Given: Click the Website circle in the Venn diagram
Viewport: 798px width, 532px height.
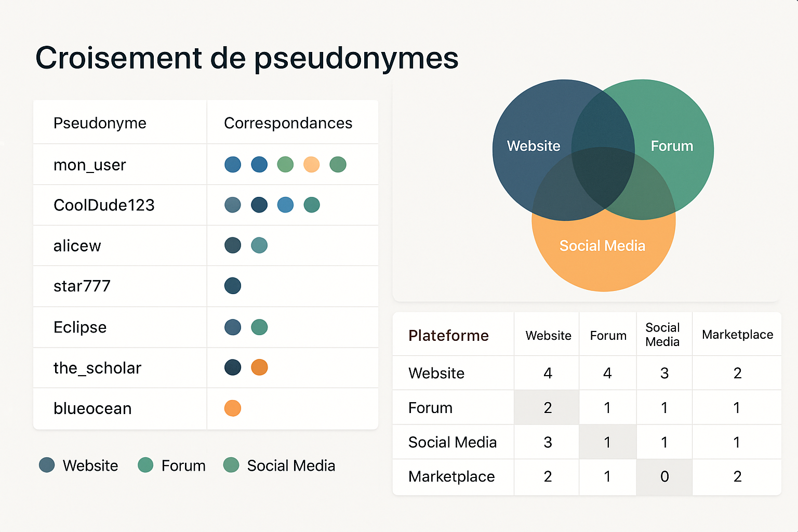Looking at the screenshot, I should [x=533, y=146].
